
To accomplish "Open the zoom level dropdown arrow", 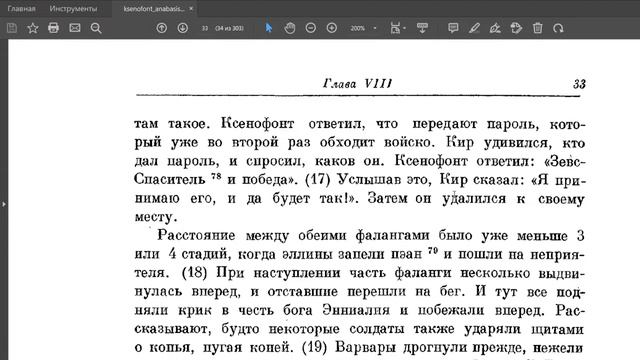I will point(375,28).
